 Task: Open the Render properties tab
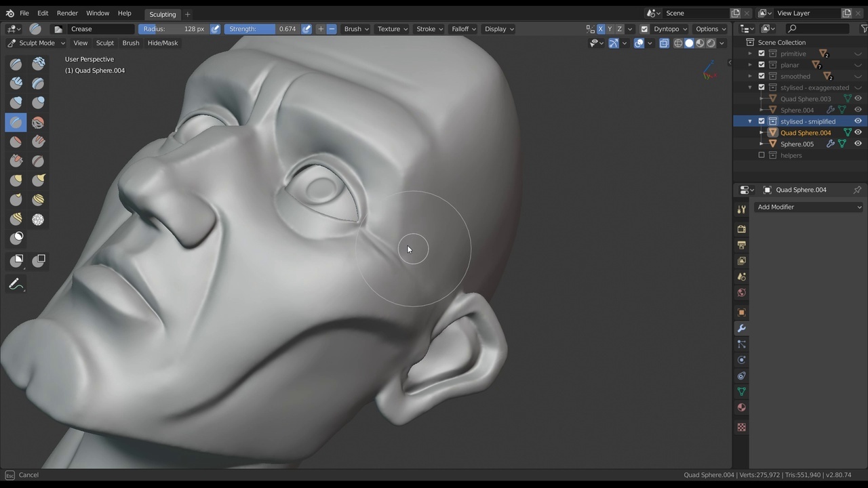pyautogui.click(x=741, y=228)
